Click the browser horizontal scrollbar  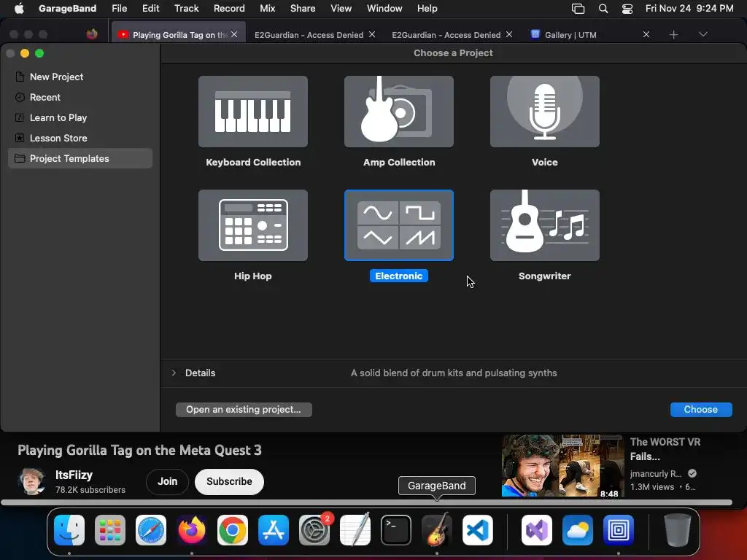pyautogui.click(x=366, y=502)
